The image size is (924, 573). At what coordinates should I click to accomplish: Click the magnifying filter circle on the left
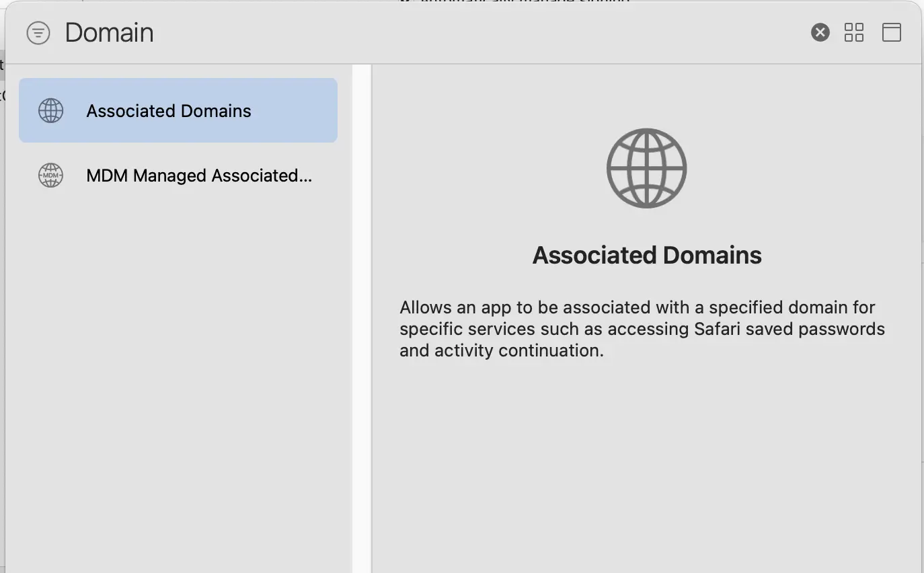38,32
